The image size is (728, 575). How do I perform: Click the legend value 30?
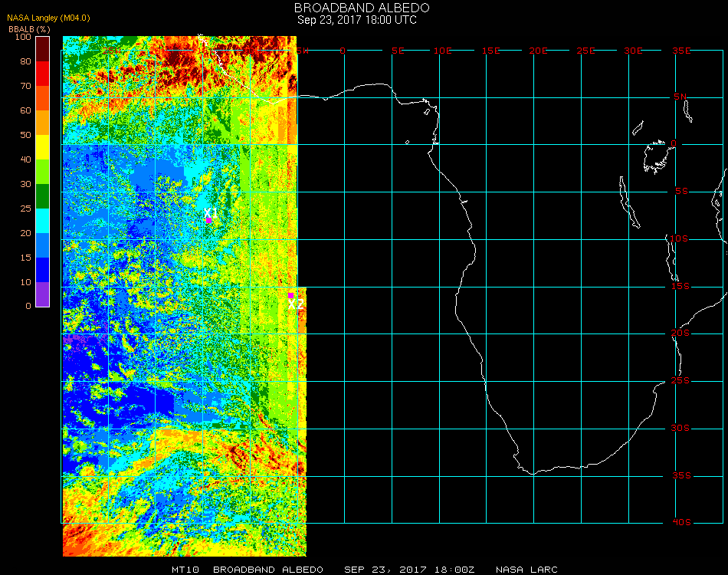[x=25, y=185]
